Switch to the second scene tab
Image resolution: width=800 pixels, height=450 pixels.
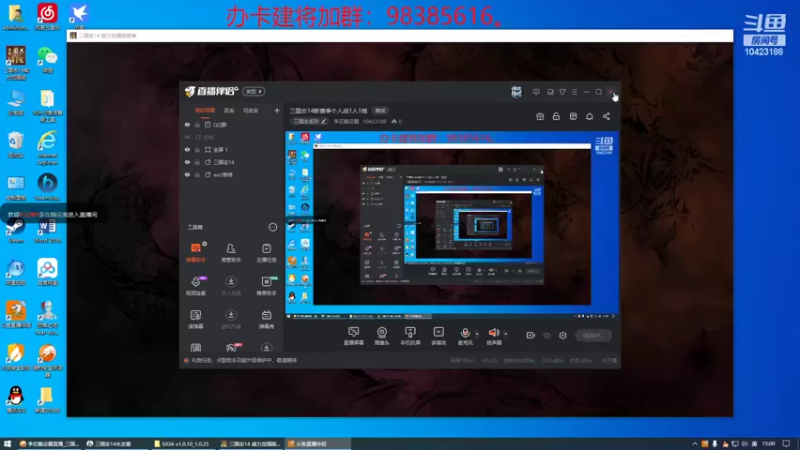tap(229, 110)
